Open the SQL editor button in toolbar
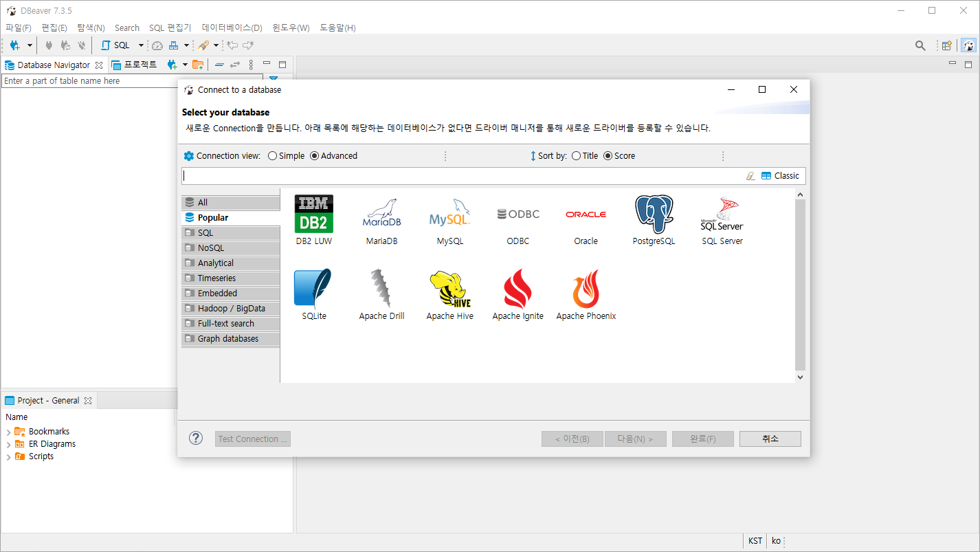 115,45
